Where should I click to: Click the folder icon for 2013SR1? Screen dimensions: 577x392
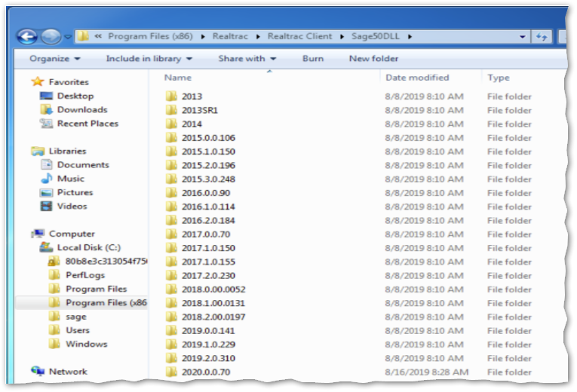coord(171,110)
